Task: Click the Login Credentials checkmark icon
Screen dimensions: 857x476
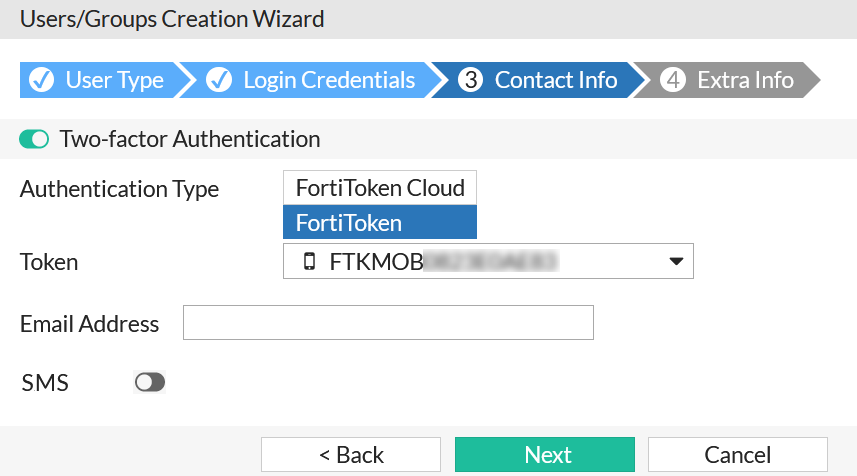Action: coord(219,80)
